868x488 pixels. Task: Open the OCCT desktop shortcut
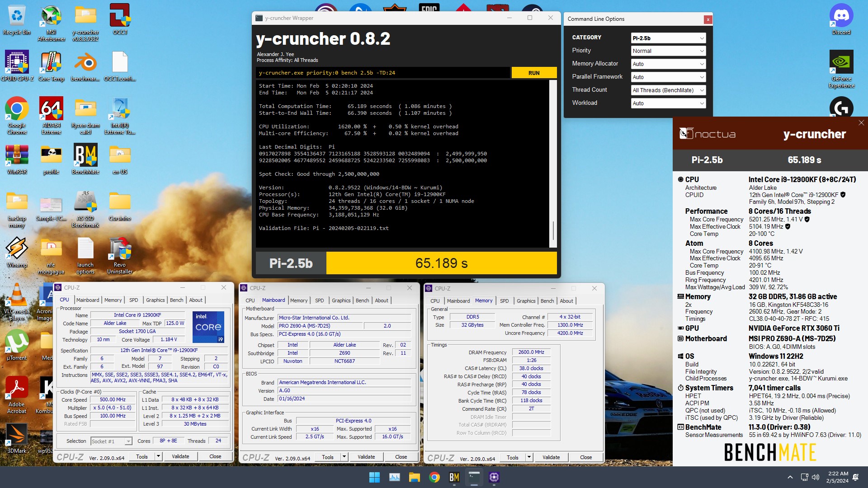coord(120,20)
